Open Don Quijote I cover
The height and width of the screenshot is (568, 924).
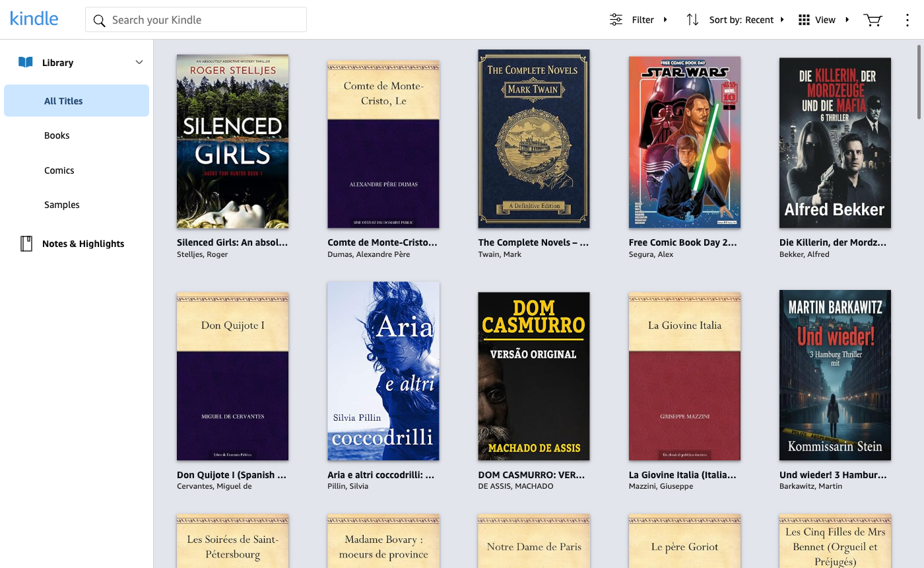click(x=232, y=376)
